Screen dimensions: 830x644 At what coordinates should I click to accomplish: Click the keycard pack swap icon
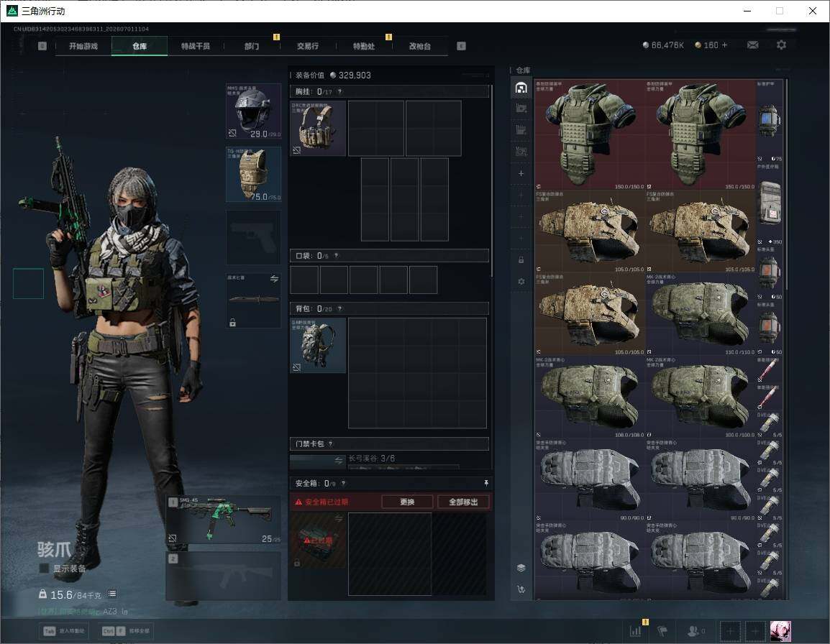pos(339,461)
